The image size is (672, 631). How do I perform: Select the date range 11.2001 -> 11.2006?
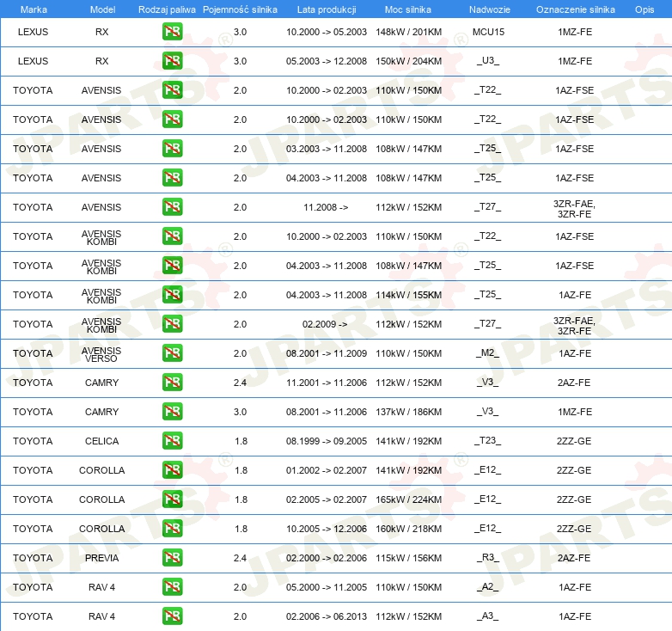pos(327,383)
